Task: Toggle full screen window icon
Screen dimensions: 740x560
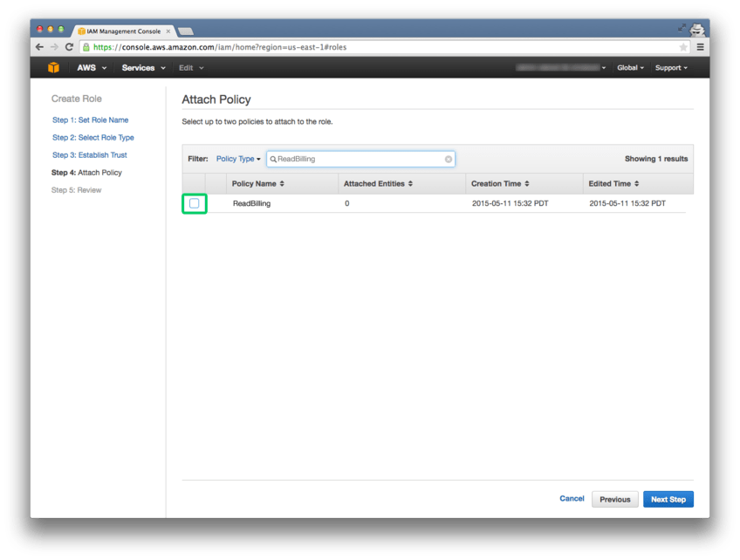Action: 682,28
